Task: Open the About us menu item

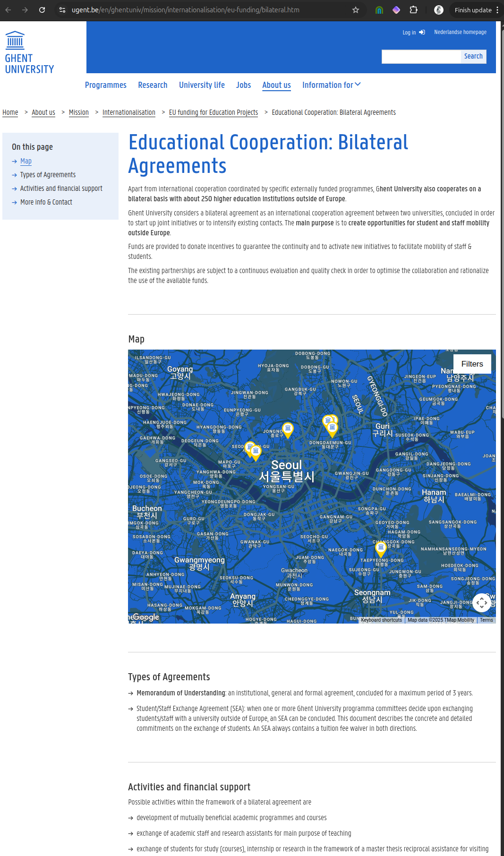Action: [276, 85]
